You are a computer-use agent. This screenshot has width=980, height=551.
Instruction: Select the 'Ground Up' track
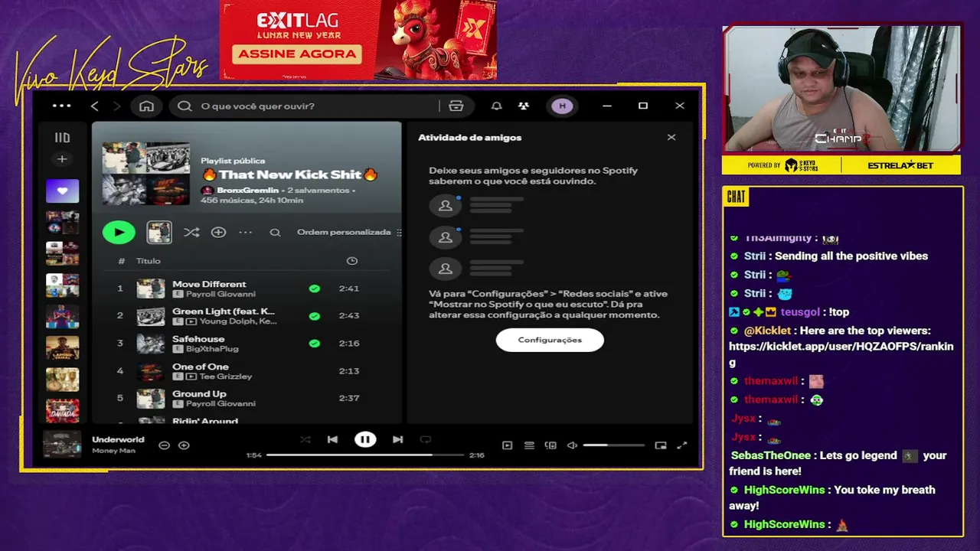pyautogui.click(x=245, y=398)
